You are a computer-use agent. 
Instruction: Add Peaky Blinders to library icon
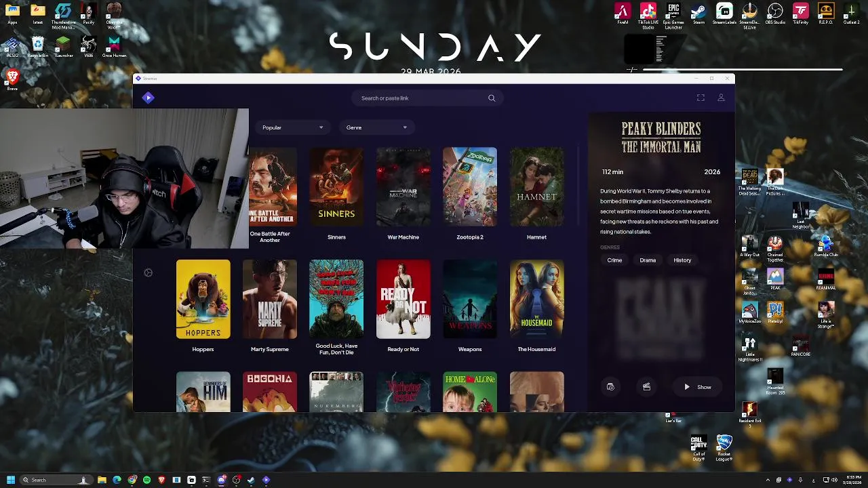coord(610,387)
